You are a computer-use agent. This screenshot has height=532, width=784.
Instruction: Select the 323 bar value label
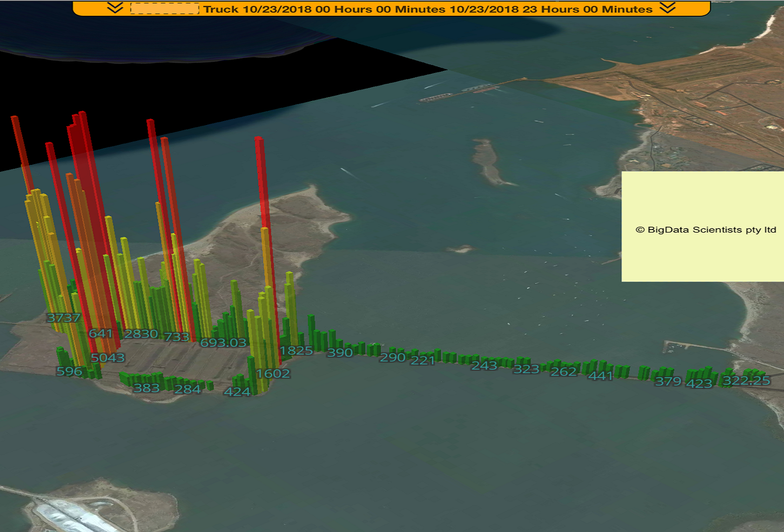pyautogui.click(x=526, y=369)
